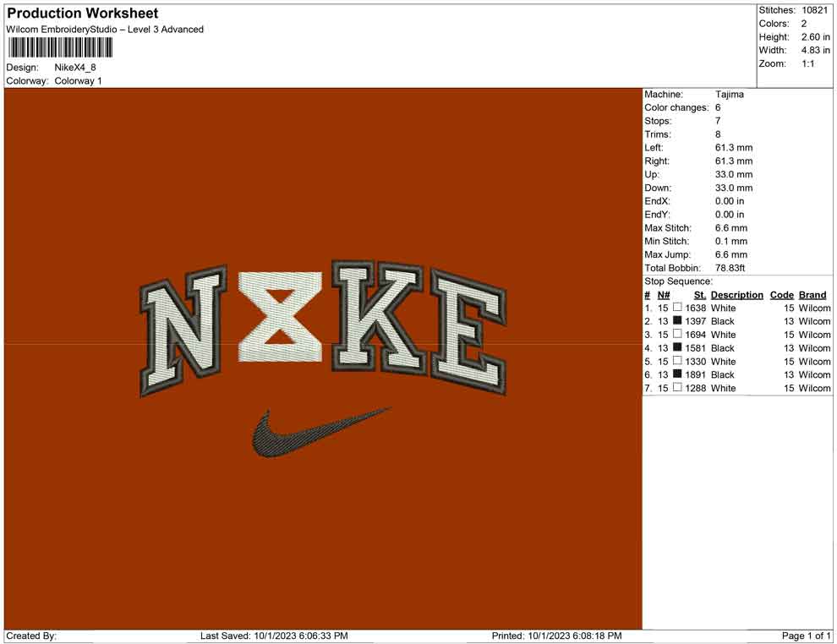Viewport: 837px width, 644px height.
Task: Click stitch count '1638' in stop row 1
Action: [696, 308]
